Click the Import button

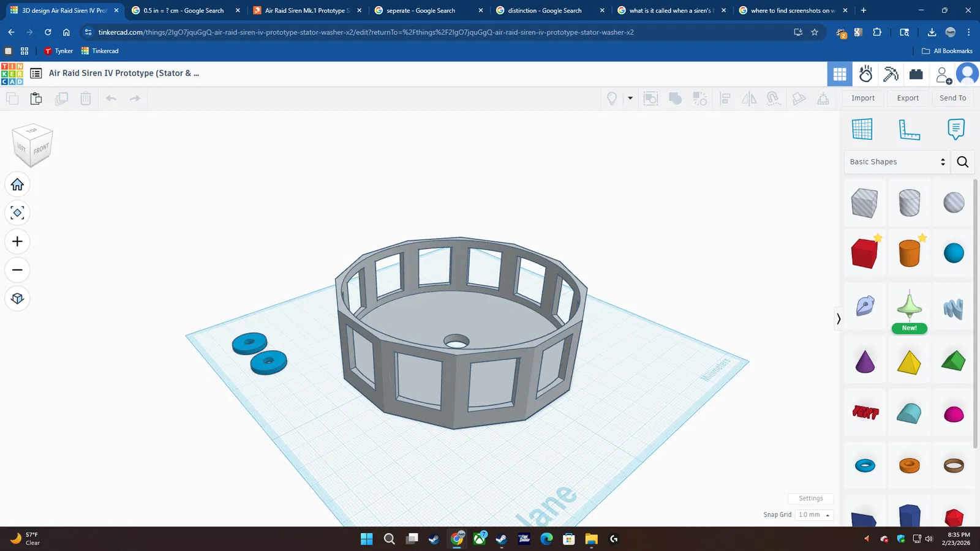863,98
